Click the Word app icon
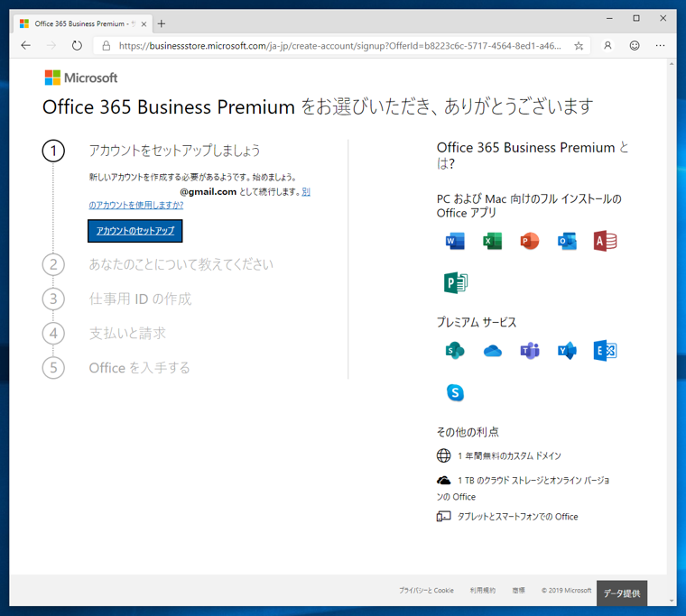This screenshot has height=616, width=686. [x=455, y=241]
